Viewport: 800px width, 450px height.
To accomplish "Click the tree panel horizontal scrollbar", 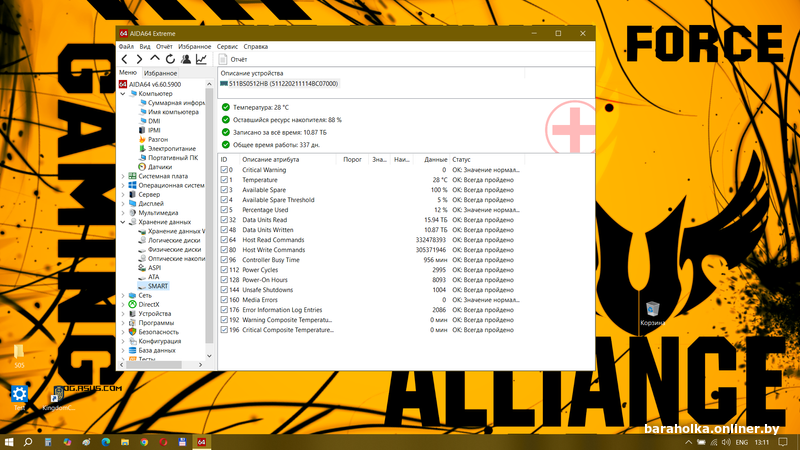I will [154, 365].
